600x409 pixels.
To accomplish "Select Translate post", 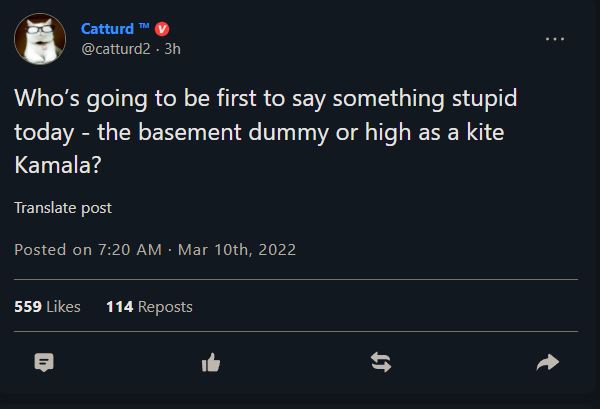I will click(63, 208).
